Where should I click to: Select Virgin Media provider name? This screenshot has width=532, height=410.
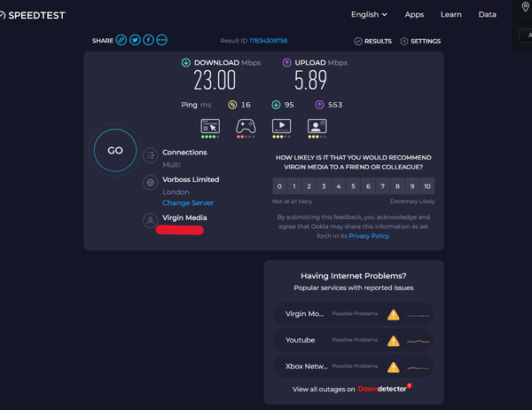pos(184,217)
